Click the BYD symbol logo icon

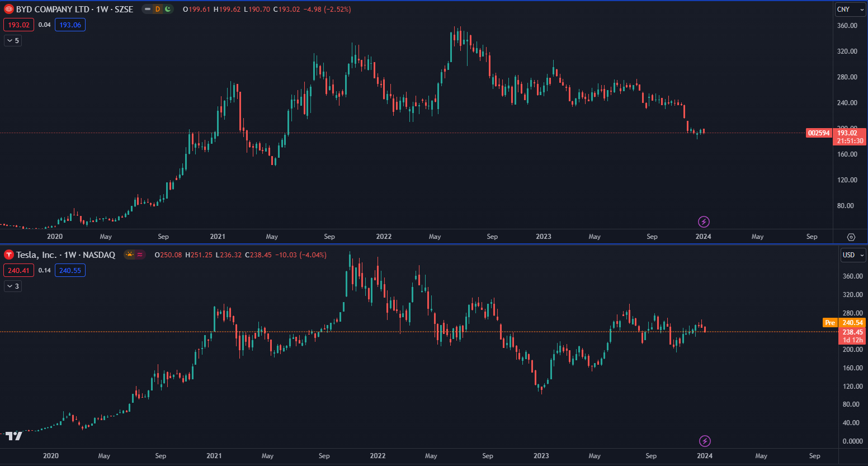[8, 9]
